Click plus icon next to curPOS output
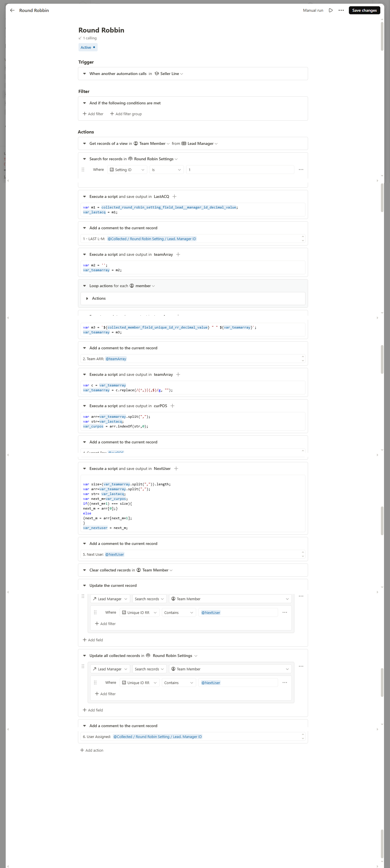Image resolution: width=390 pixels, height=868 pixels. click(172, 406)
